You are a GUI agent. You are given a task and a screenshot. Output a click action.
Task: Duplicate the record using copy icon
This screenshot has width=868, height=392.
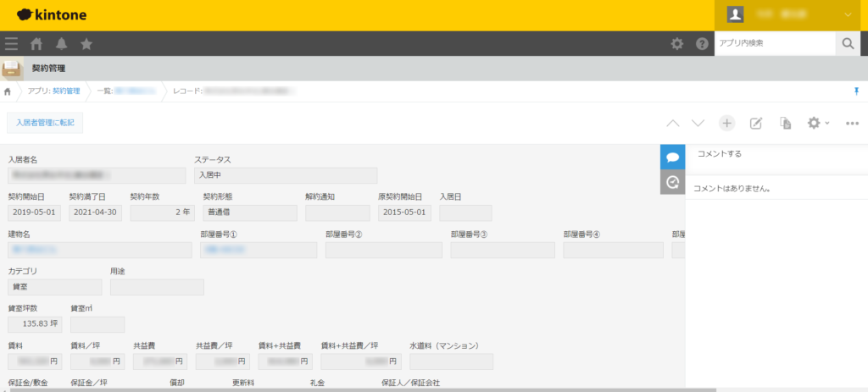(785, 124)
